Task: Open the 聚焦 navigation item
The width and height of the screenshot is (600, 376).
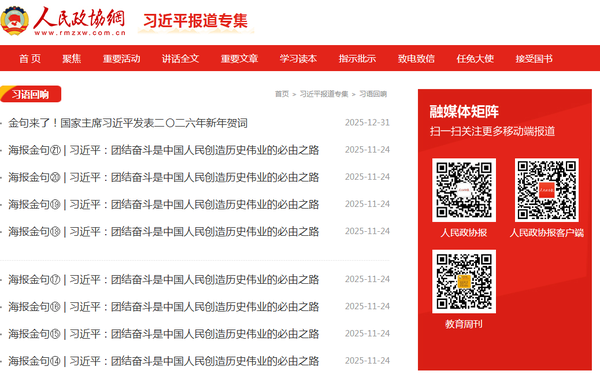Action: pyautogui.click(x=72, y=59)
